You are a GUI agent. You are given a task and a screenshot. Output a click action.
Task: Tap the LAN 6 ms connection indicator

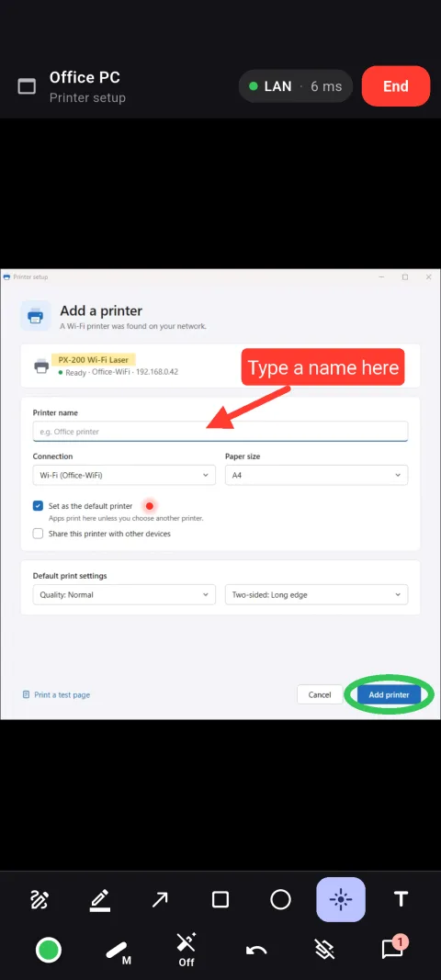295,86
